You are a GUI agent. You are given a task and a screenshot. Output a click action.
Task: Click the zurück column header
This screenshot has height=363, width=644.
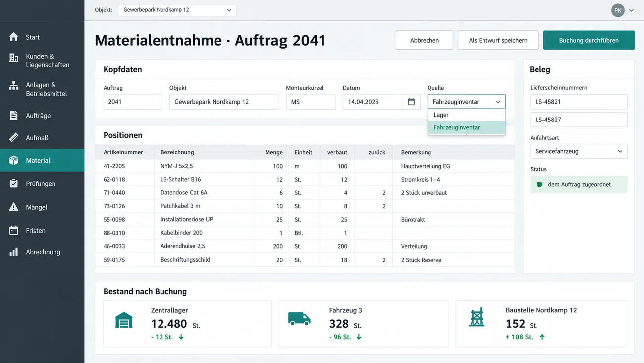[x=377, y=152]
